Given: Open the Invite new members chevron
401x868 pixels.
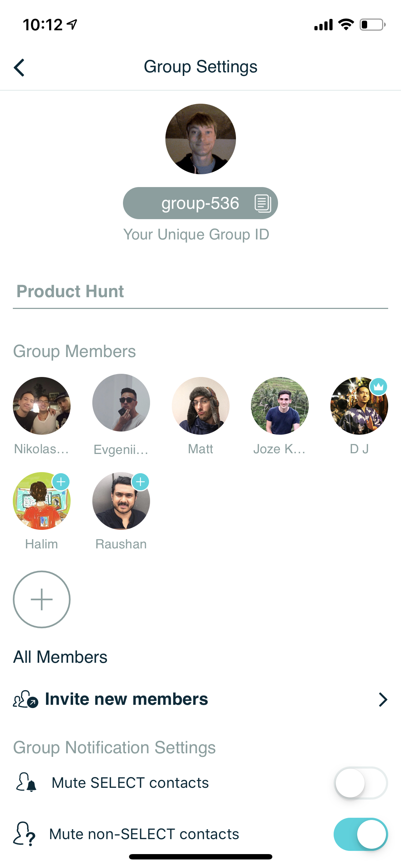Looking at the screenshot, I should coord(383,699).
